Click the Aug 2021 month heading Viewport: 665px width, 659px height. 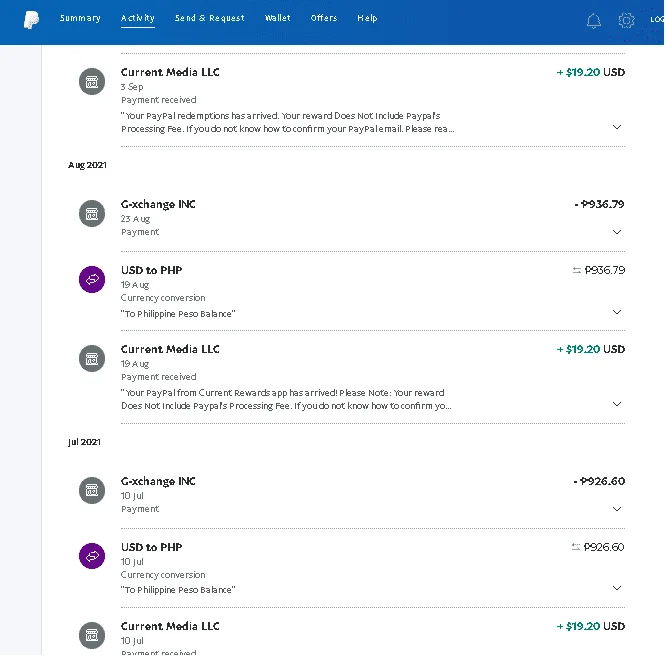87,165
